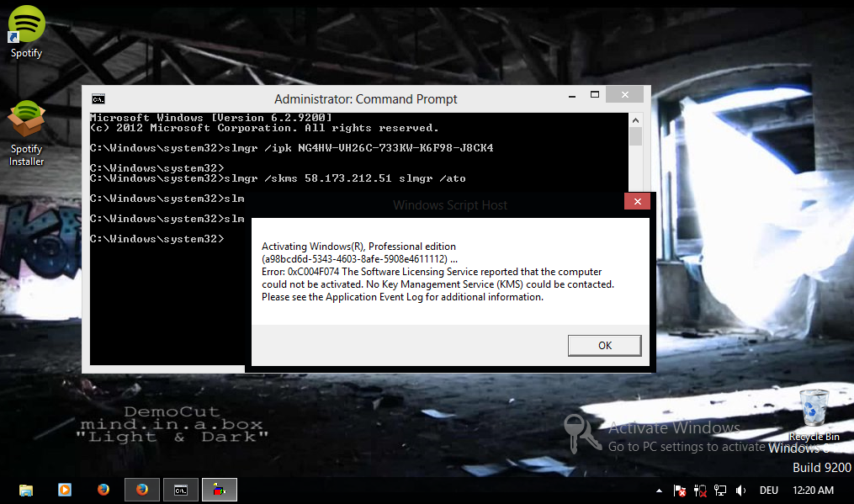Click OK in the Windows Script Host dialog
854x504 pixels.
605,346
